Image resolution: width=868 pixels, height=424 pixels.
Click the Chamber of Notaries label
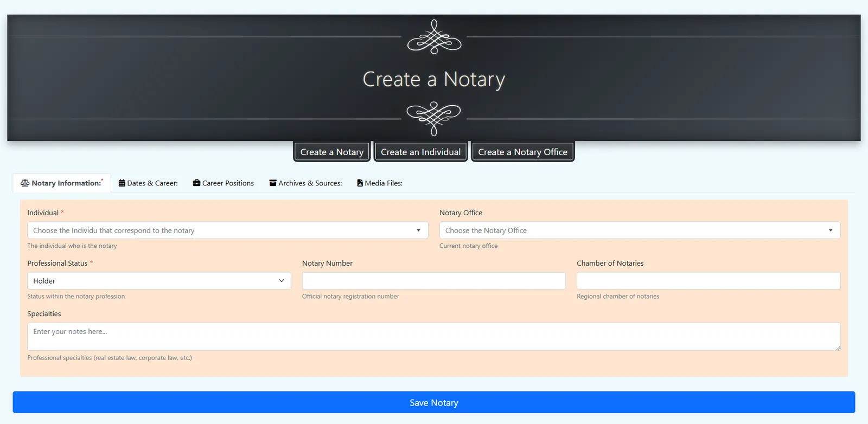(x=610, y=263)
